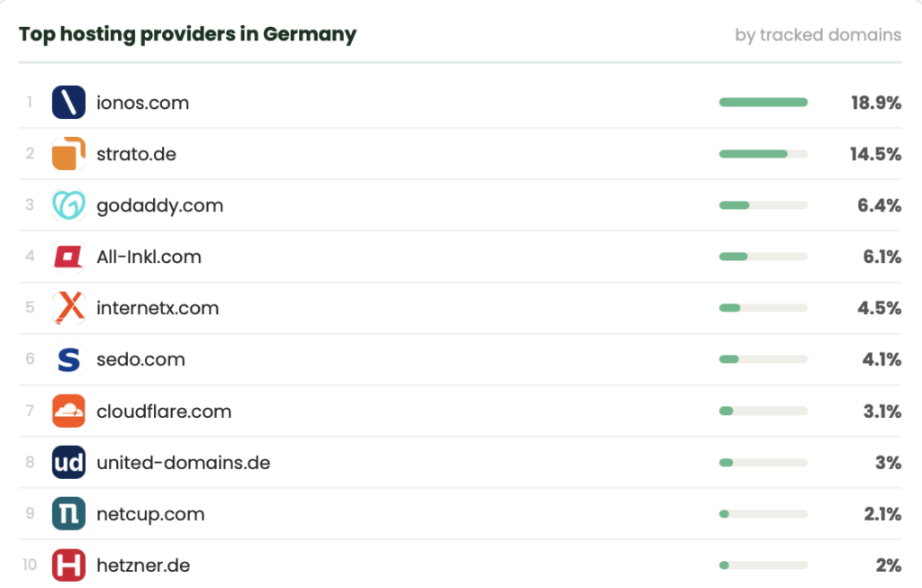Click the ionos.com logo icon
This screenshot has width=922, height=588.
pyautogui.click(x=68, y=103)
